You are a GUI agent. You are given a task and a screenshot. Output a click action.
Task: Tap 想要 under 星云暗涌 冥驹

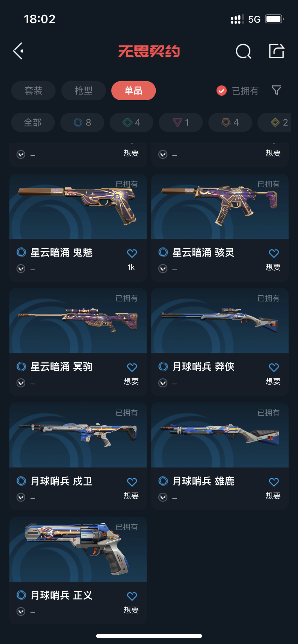point(131,381)
